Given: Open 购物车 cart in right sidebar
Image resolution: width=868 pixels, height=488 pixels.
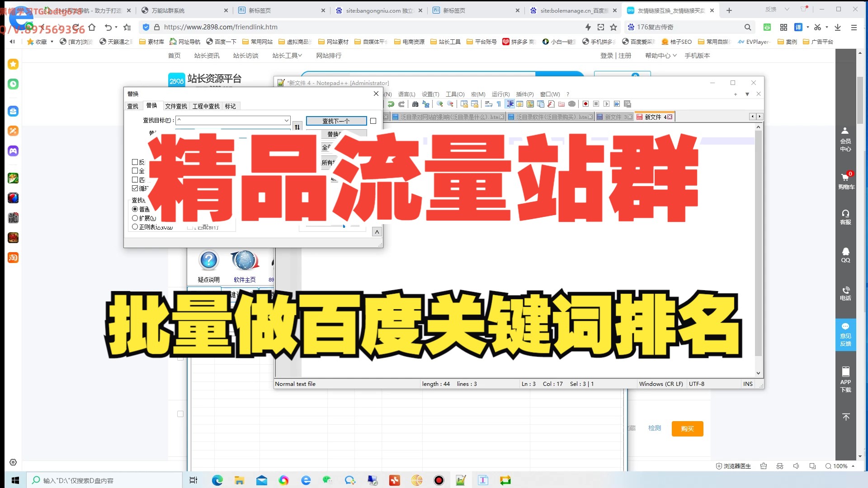Looking at the screenshot, I should pos(846,181).
